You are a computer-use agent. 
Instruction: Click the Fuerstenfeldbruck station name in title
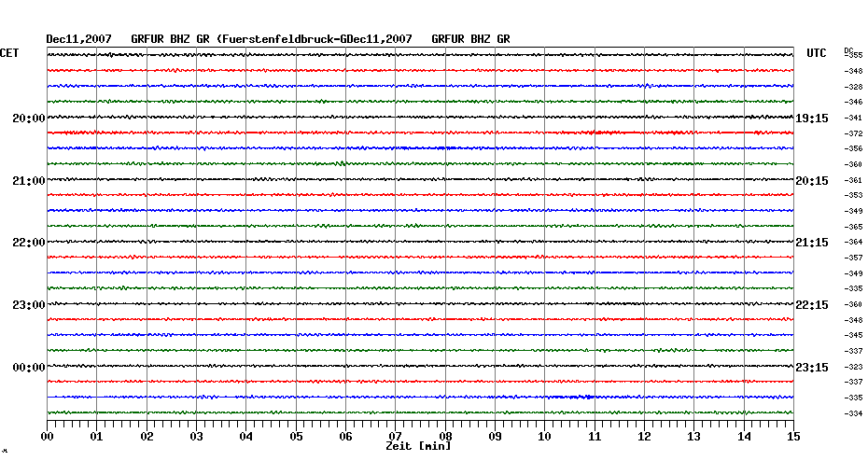280,39
